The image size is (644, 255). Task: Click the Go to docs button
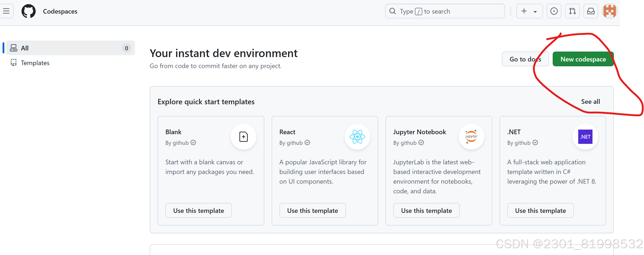(525, 59)
